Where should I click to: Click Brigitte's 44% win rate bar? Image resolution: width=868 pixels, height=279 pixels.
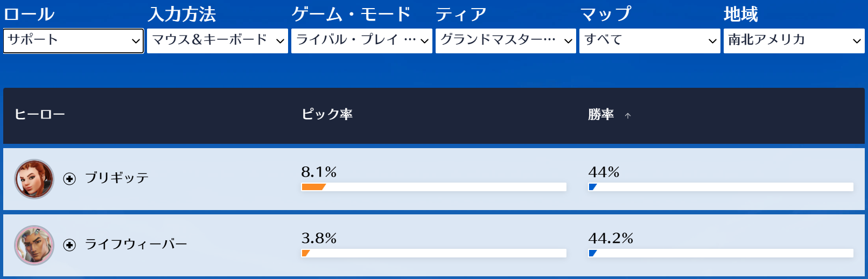721,187
